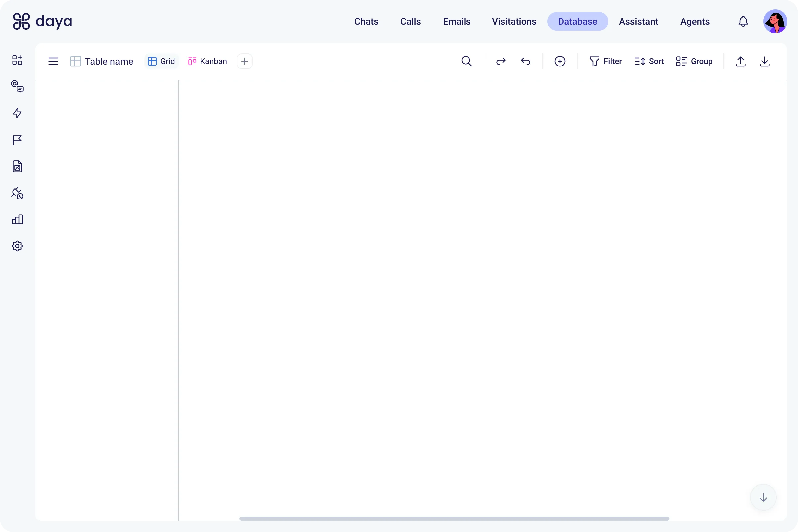
Task: Click the upload icon in toolbar
Action: tap(741, 62)
